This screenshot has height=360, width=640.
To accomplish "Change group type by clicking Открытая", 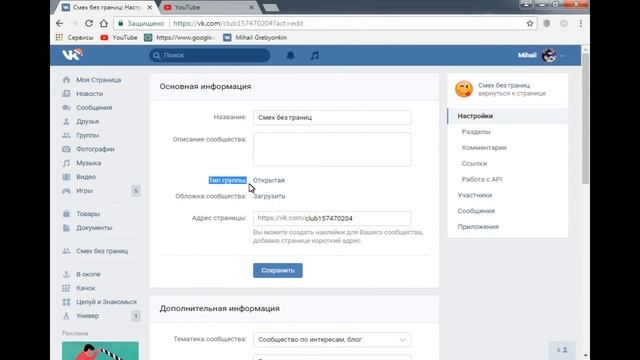I will click(x=269, y=180).
